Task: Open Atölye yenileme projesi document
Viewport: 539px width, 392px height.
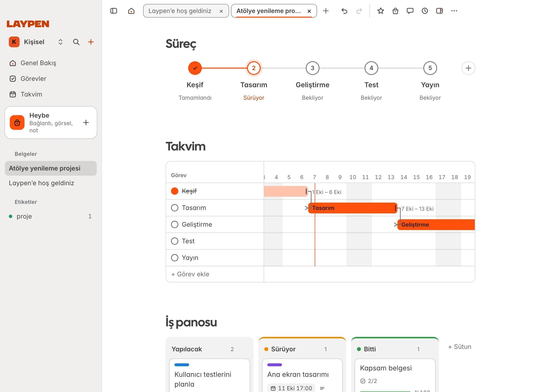Action: click(x=51, y=168)
